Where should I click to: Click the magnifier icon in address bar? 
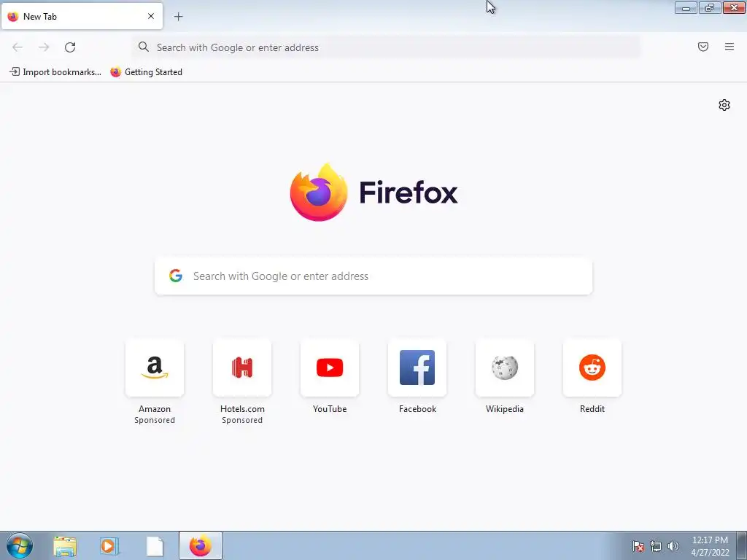tap(144, 47)
